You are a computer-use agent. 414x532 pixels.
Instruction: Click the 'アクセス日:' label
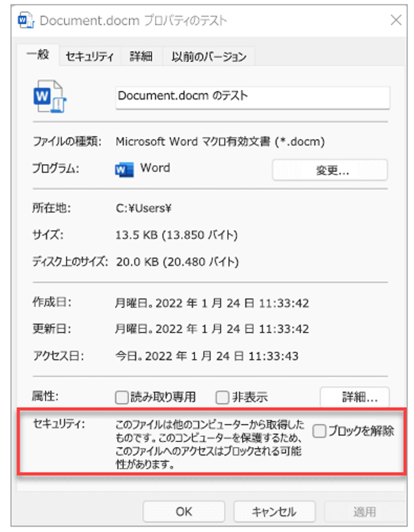pyautogui.click(x=58, y=356)
